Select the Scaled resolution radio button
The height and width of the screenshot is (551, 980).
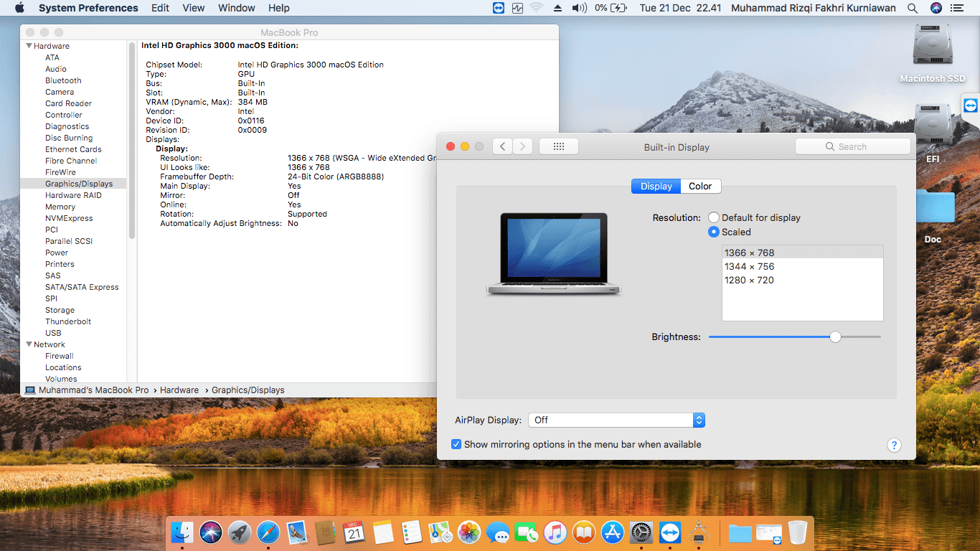pyautogui.click(x=714, y=232)
